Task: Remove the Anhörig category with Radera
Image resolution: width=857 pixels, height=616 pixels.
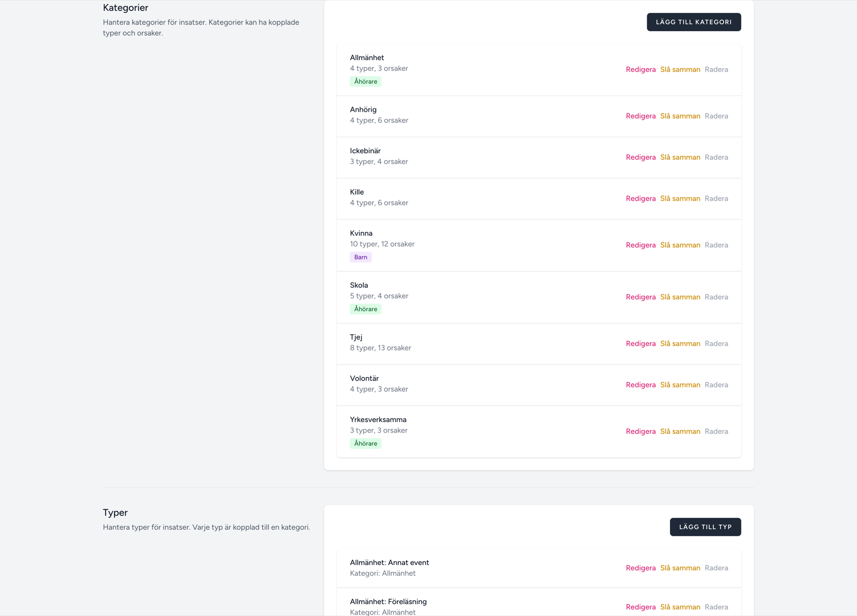Action: click(716, 116)
